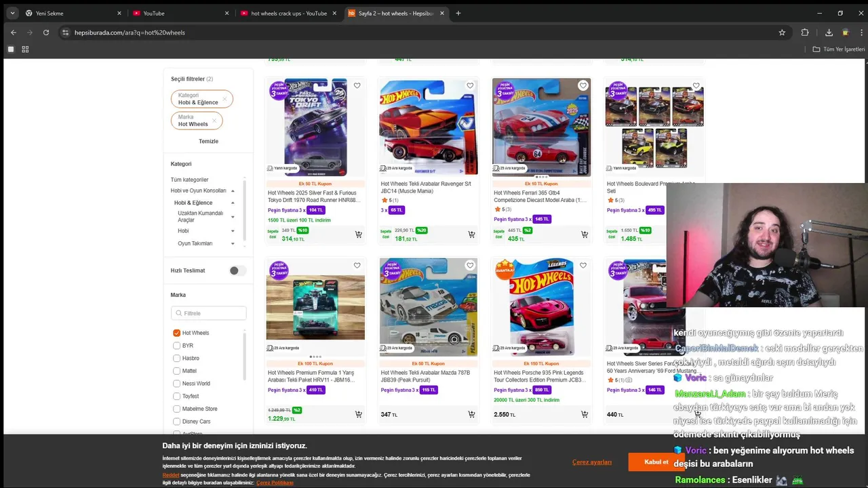Add Ferrari 365 Gtb4 to cart

tap(584, 235)
